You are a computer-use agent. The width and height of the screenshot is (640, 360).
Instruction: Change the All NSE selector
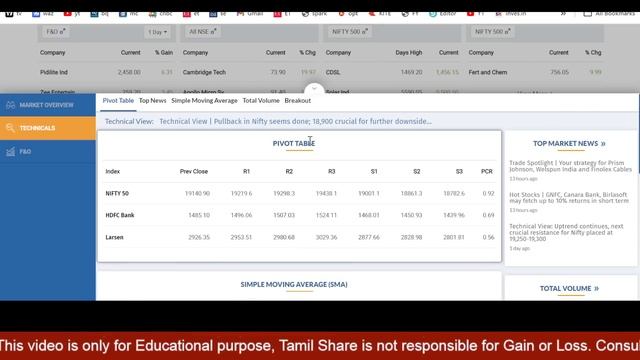click(202, 32)
